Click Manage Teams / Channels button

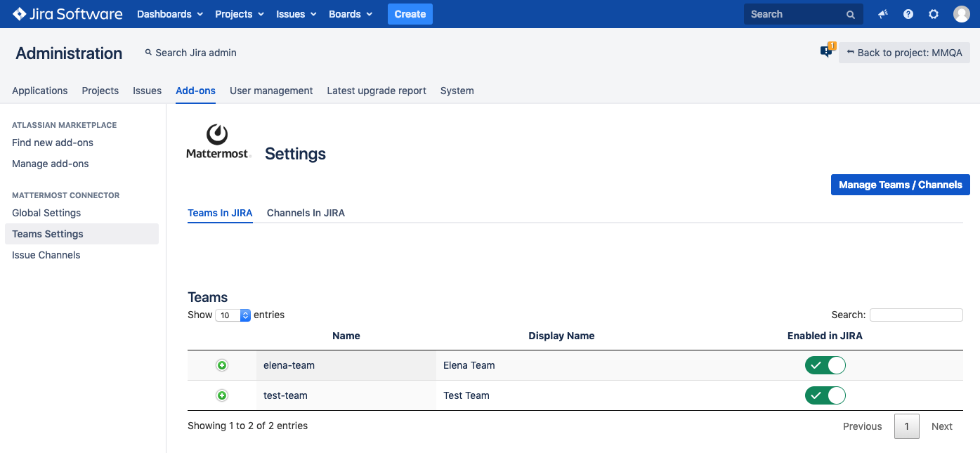900,185
